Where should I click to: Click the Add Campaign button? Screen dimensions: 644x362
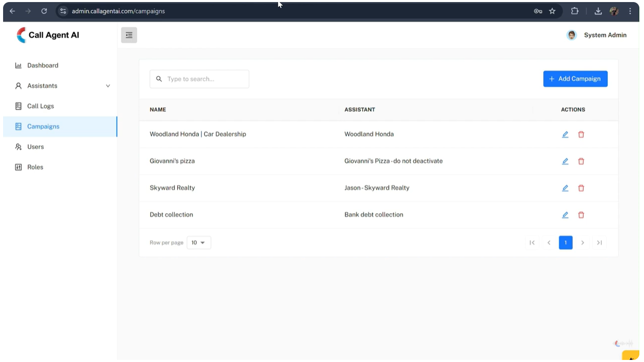(575, 79)
